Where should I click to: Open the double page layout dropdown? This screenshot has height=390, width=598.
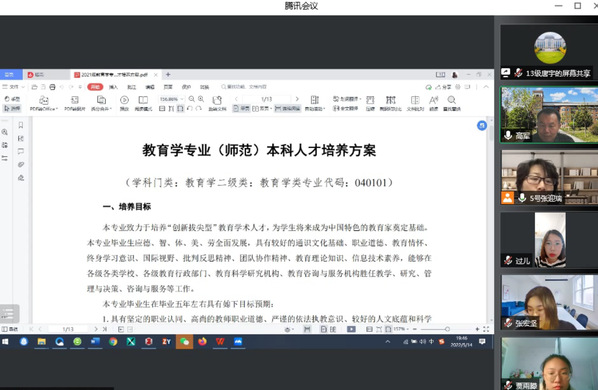click(262, 109)
